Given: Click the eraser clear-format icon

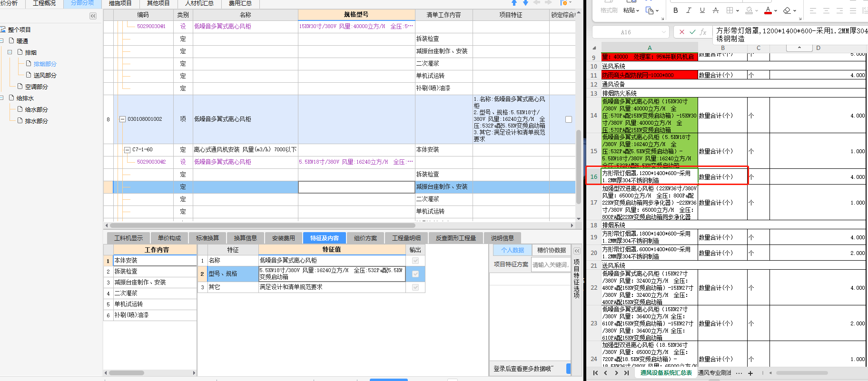Looking at the screenshot, I should [x=787, y=10].
